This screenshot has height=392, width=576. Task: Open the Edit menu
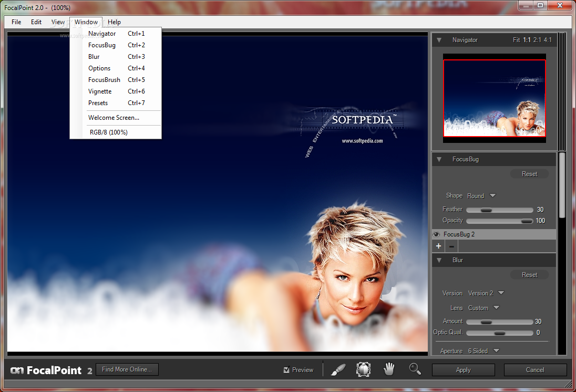pyautogui.click(x=36, y=22)
